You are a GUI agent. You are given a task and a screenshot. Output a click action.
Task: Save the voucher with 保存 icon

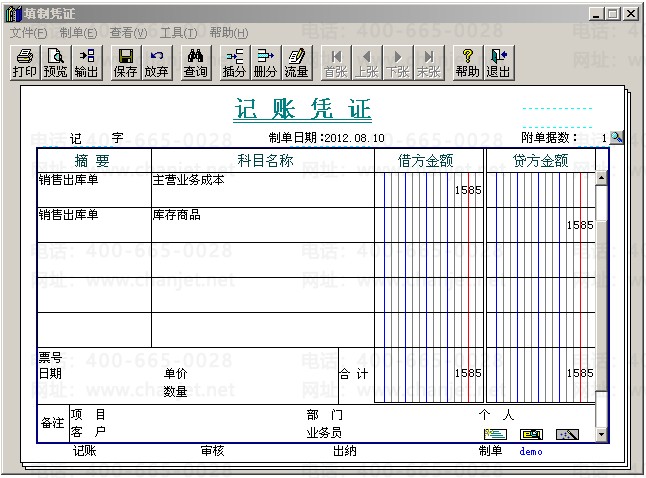coord(126,63)
